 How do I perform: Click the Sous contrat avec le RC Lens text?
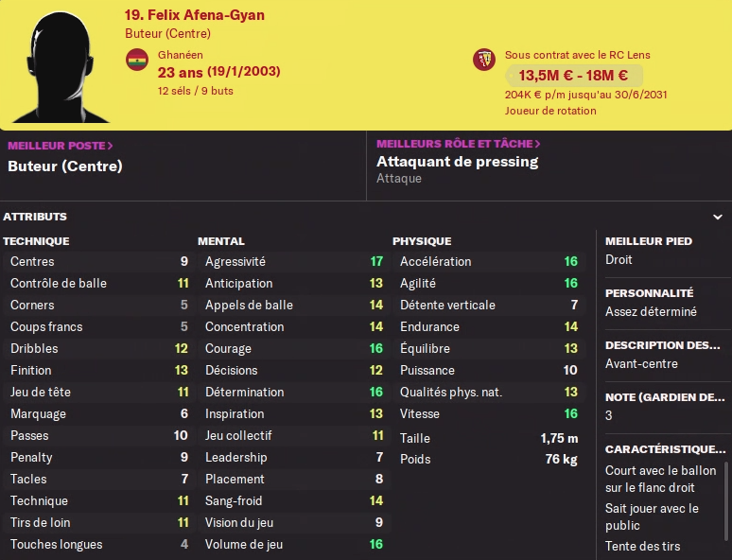(x=577, y=56)
